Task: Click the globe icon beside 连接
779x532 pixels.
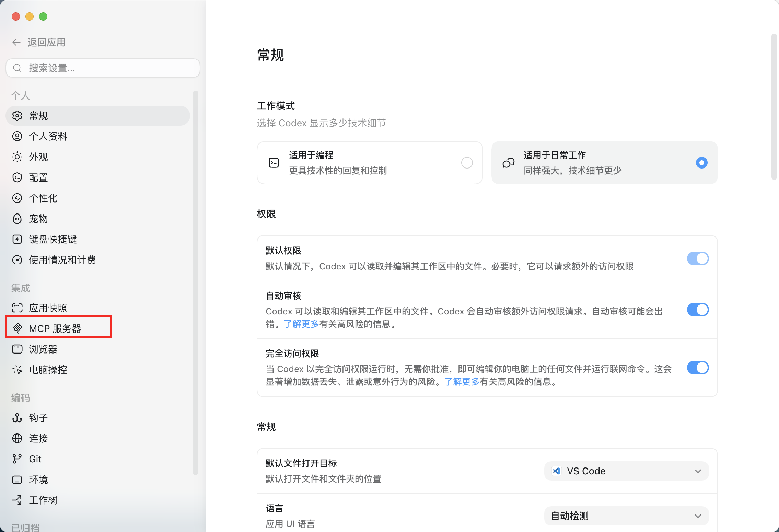Action: (17, 438)
